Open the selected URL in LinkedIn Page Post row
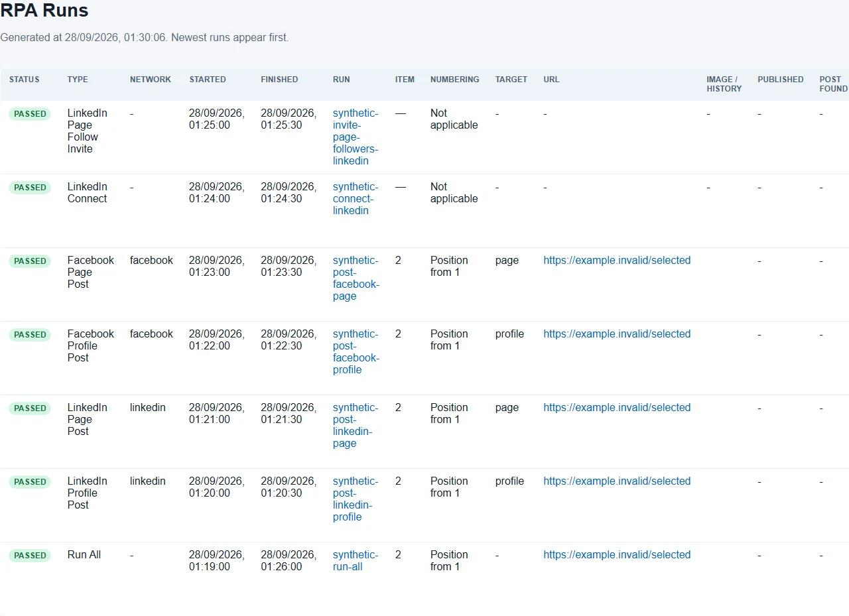This screenshot has width=849, height=616. point(617,408)
